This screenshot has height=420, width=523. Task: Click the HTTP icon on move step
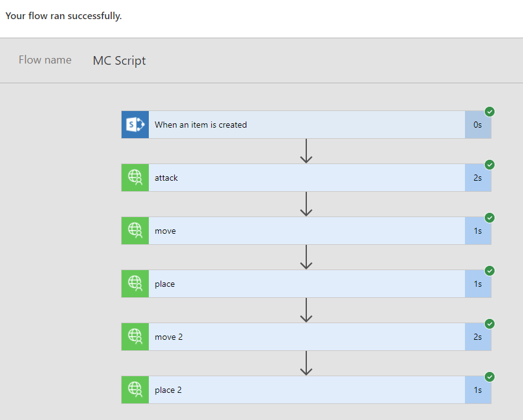click(135, 231)
